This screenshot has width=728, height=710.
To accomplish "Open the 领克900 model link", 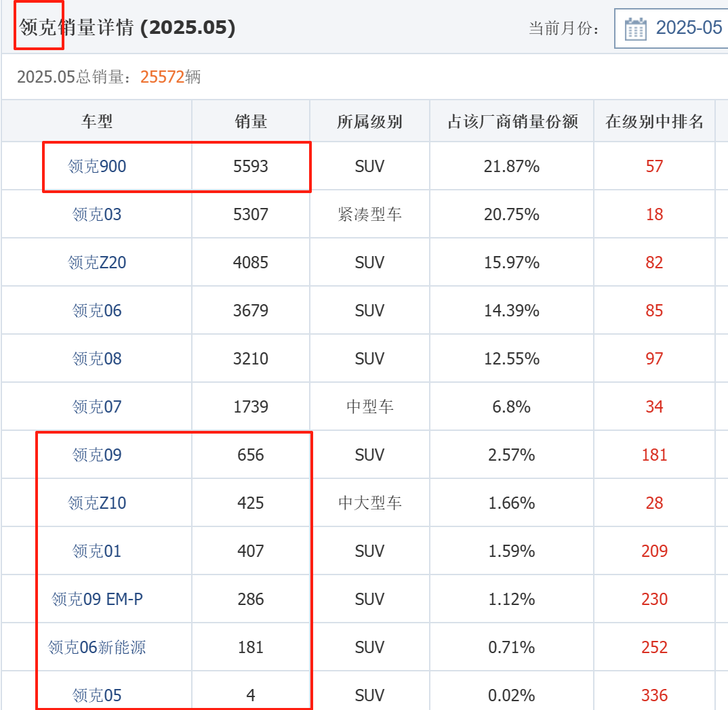I will 97,166.
